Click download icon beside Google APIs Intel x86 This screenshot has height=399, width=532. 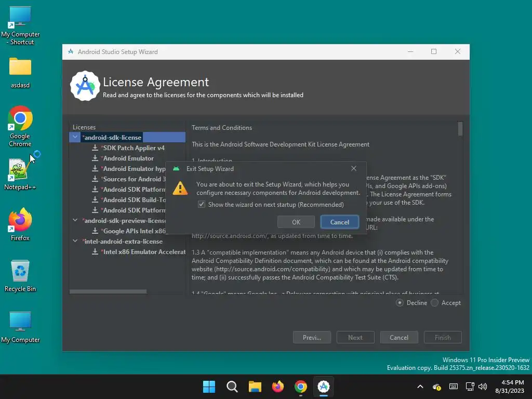click(95, 231)
